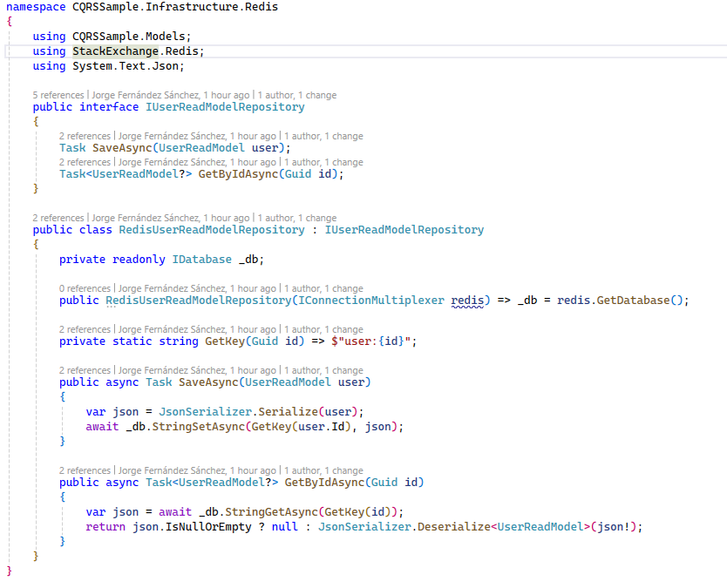Click the "class" keyword
This screenshot has height=588, width=727.
[96, 230]
